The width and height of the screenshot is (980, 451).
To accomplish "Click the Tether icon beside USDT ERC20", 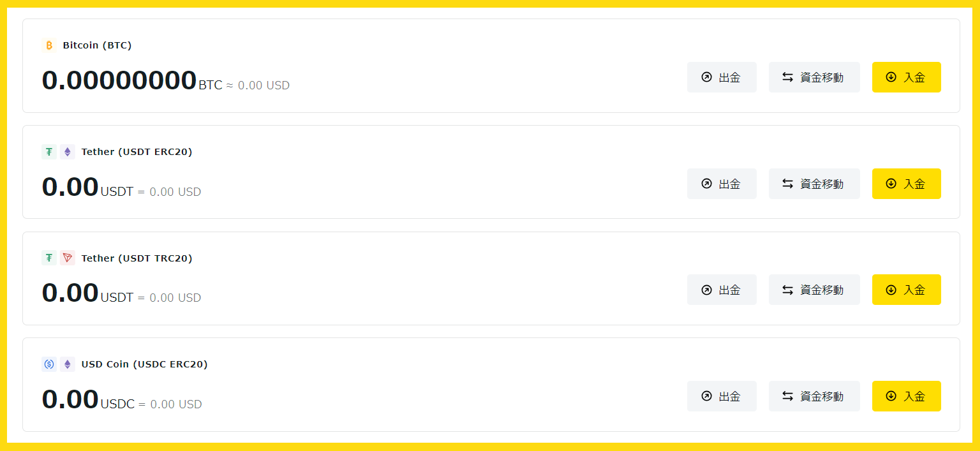I will (49, 152).
